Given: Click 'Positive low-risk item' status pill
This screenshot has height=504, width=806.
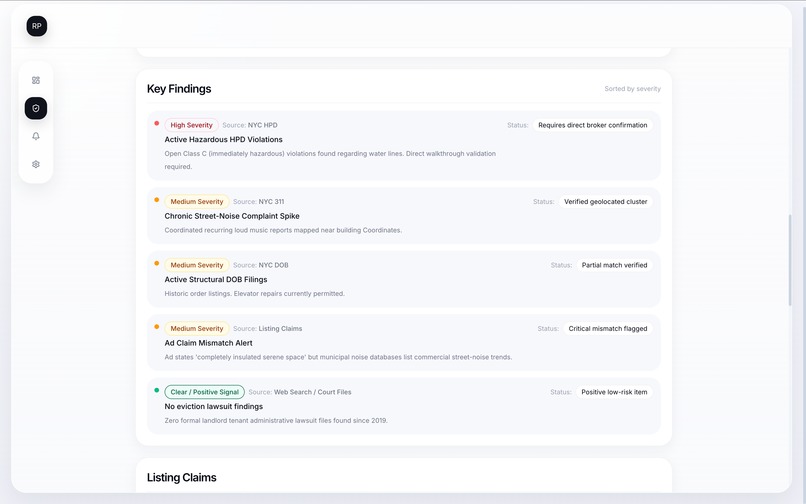Looking at the screenshot, I should (614, 392).
